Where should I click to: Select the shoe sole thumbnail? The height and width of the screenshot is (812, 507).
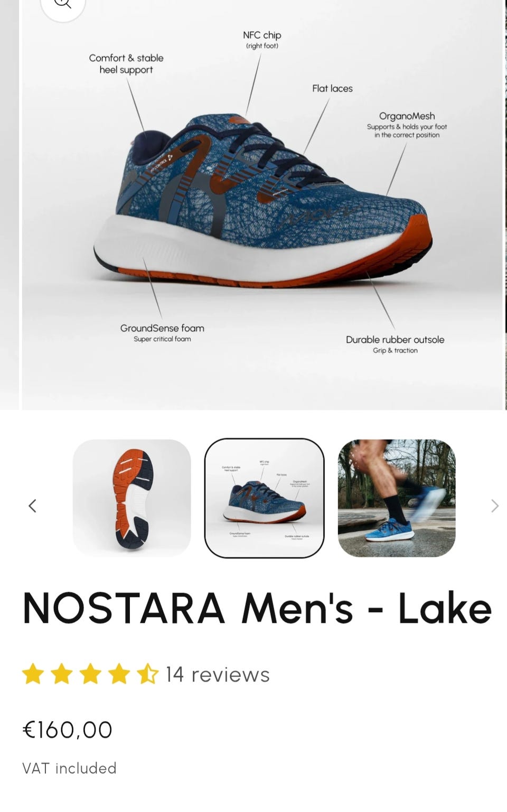tap(132, 498)
